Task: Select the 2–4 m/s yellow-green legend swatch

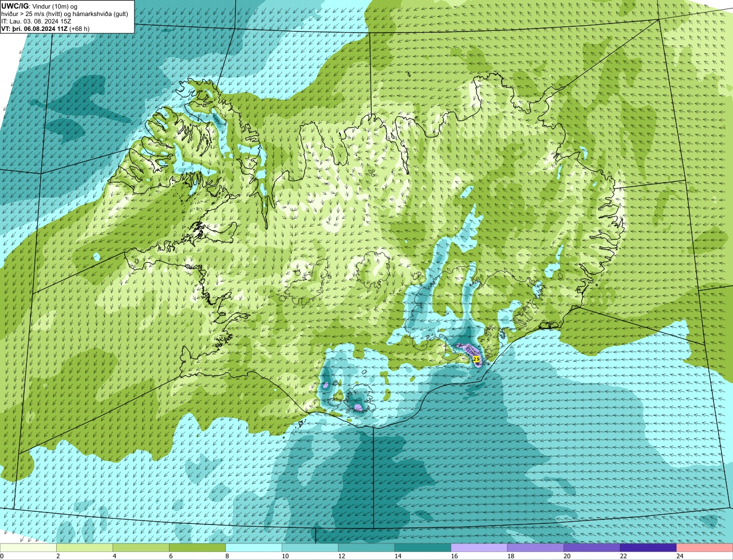Action: point(85,548)
